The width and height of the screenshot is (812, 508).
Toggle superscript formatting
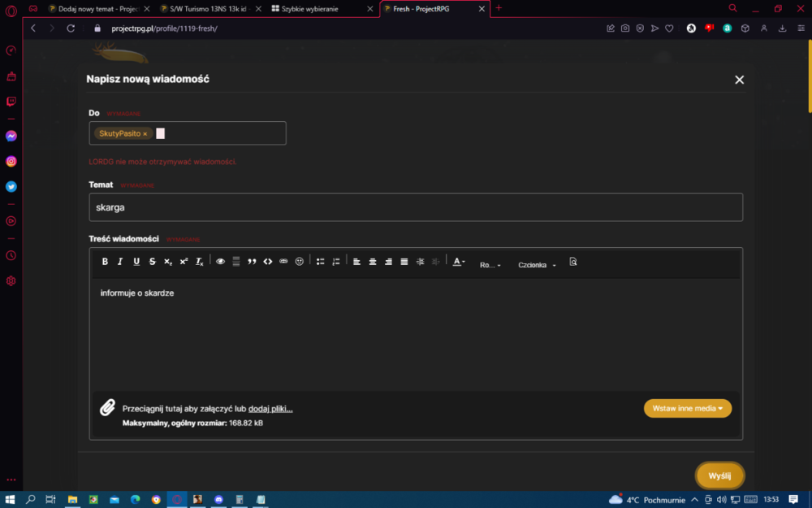click(x=184, y=262)
